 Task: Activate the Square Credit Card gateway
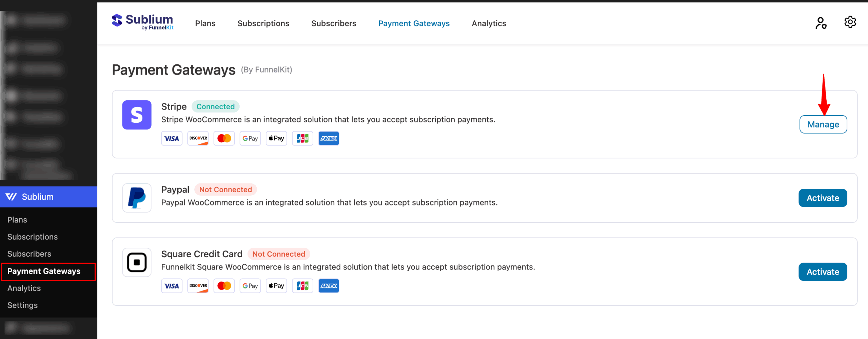[x=823, y=272]
